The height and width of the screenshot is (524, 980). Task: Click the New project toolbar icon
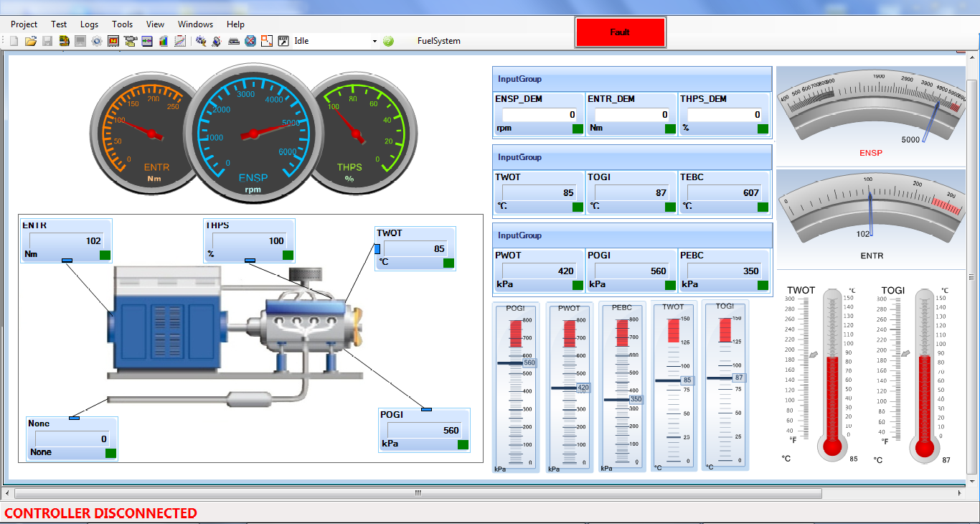[x=14, y=41]
